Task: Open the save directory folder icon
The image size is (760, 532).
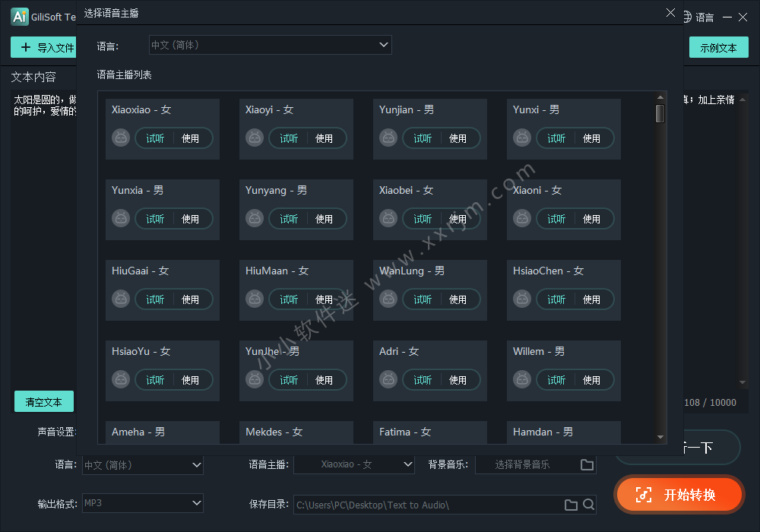Action: pos(572,505)
